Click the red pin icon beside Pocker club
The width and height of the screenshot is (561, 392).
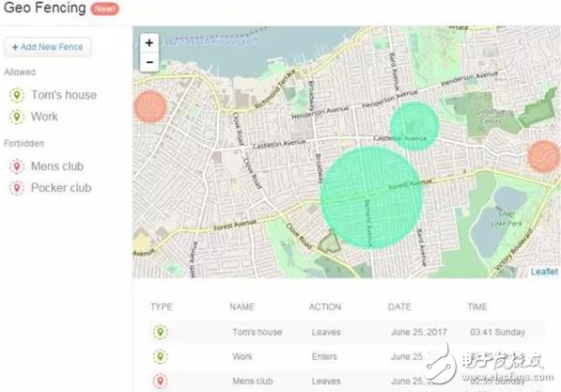pos(17,188)
